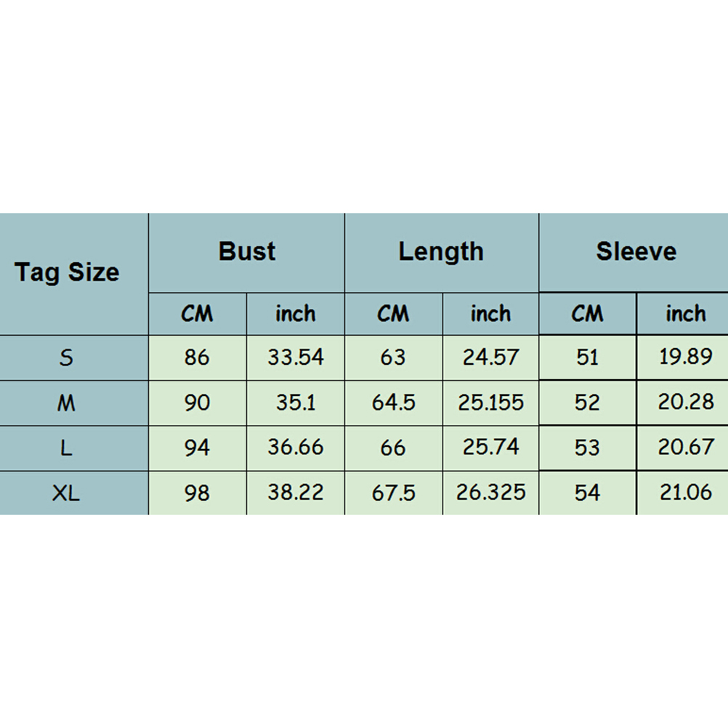The height and width of the screenshot is (728, 728).
Task: Click the L size row label
Action: (67, 448)
